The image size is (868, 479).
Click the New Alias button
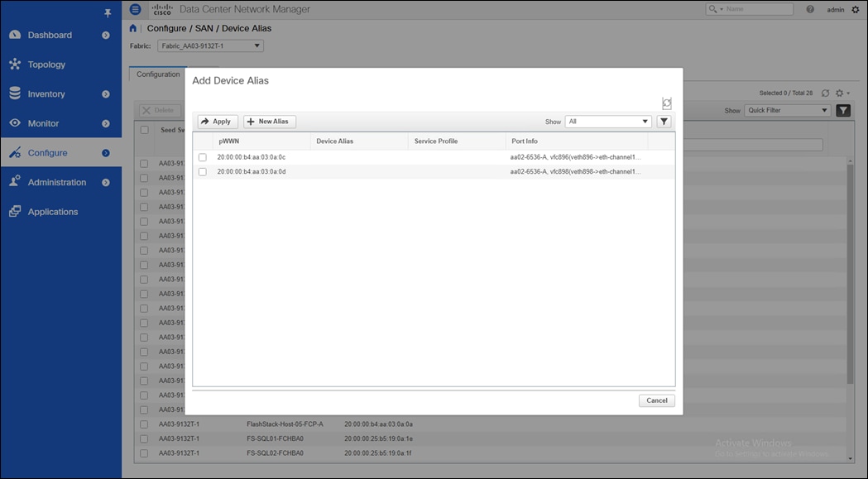(268, 121)
